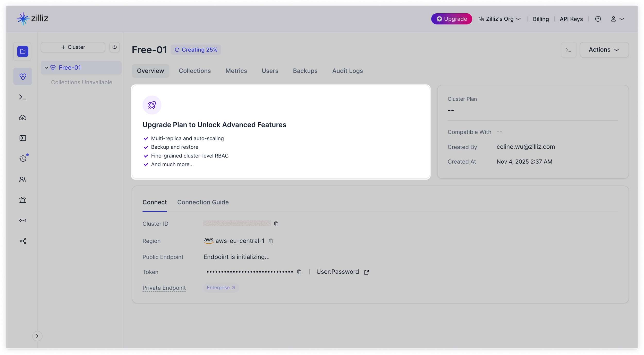Open the Connection Guide tab

click(203, 202)
